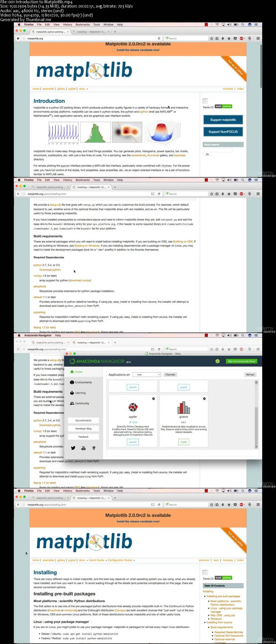Click the Twitter bird icon in Anaconda Navigator

(x=73, y=448)
